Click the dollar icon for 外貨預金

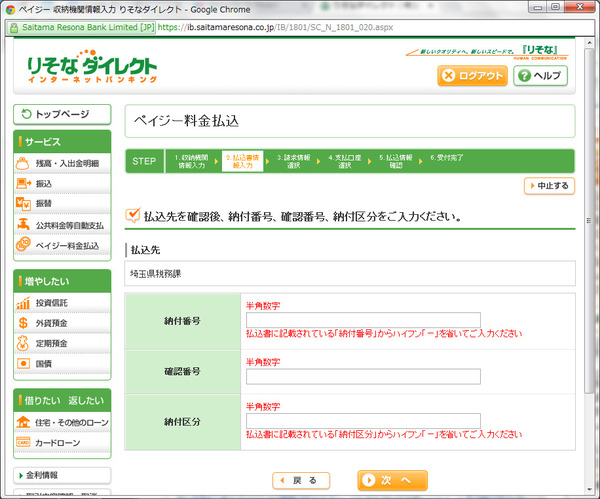click(x=23, y=323)
